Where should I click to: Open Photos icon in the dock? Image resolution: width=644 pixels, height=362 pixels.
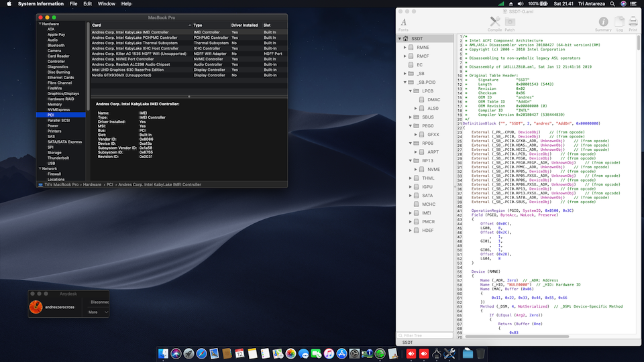290,353
